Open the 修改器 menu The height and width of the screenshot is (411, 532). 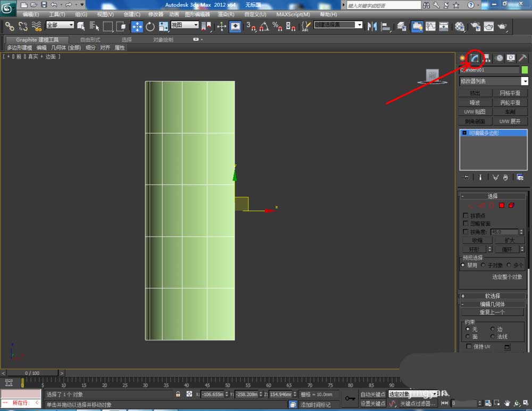(155, 14)
